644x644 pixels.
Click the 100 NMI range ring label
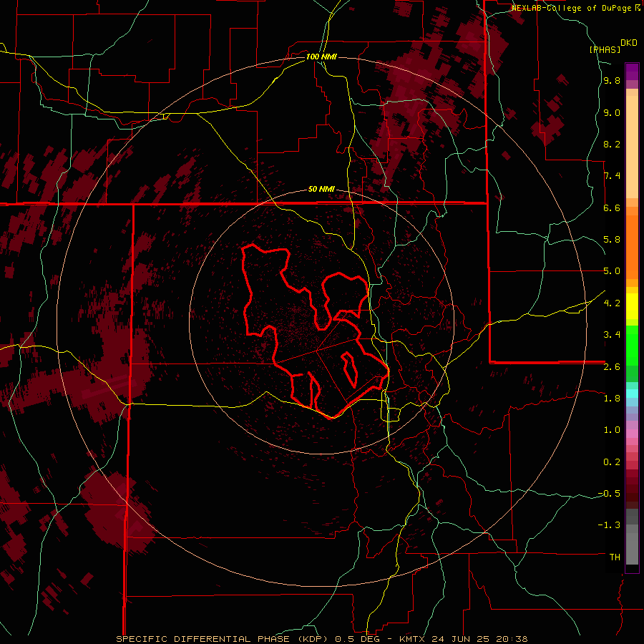tap(321, 57)
